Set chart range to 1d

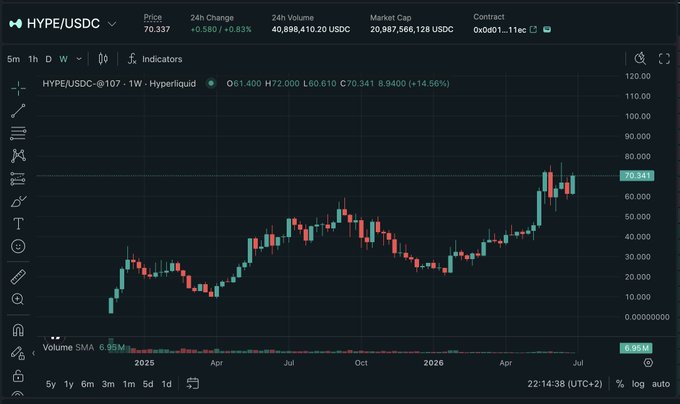coord(167,384)
